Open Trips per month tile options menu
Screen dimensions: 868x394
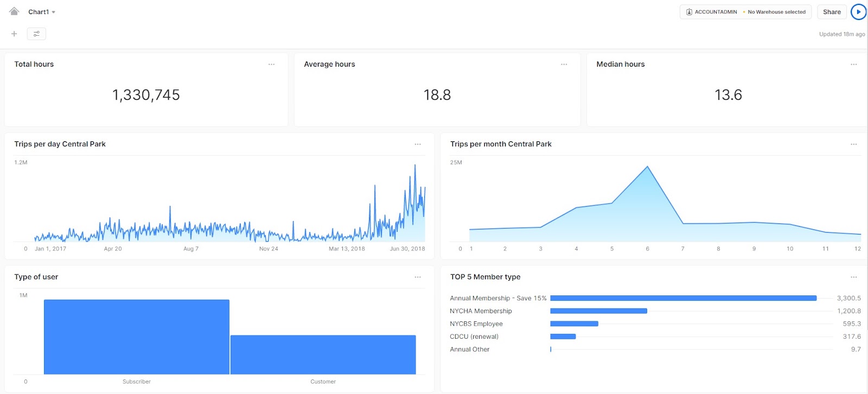point(853,144)
